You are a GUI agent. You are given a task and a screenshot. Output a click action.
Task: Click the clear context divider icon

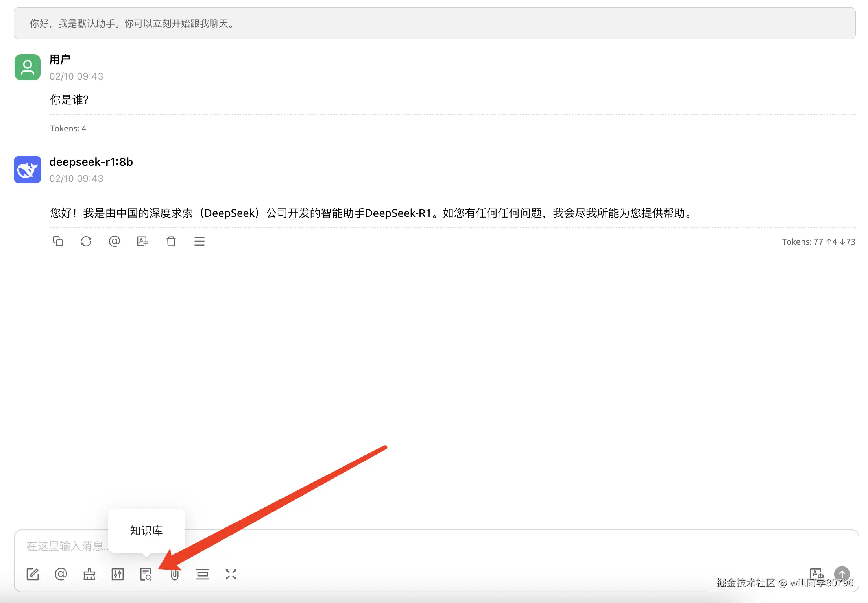203,574
